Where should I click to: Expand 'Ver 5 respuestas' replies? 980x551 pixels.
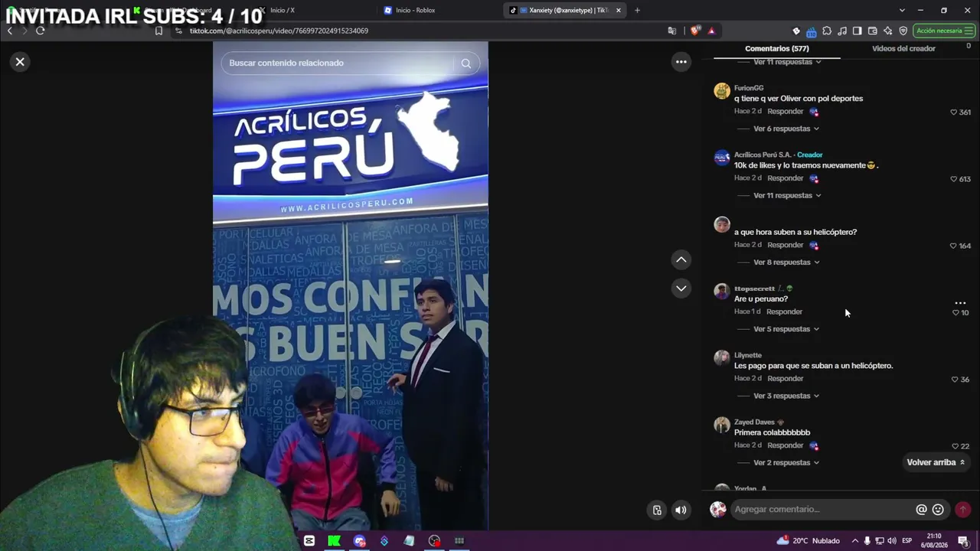tap(786, 329)
